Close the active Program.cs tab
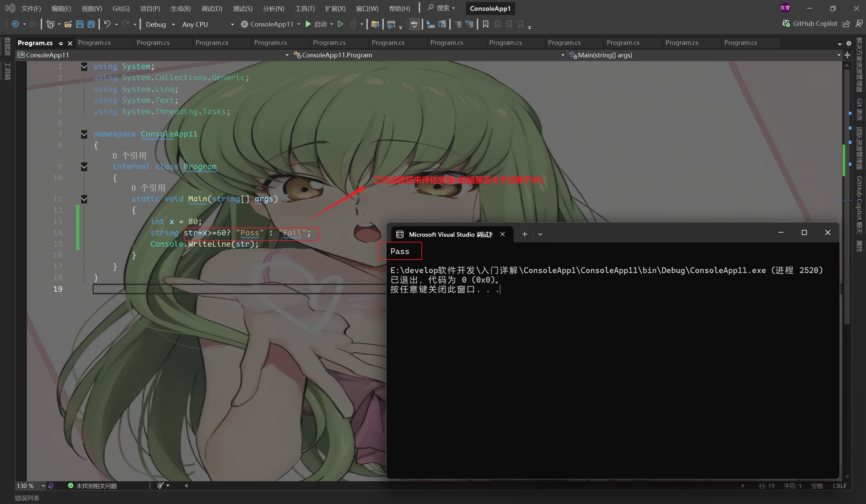Image resolution: width=866 pixels, height=504 pixels. tap(70, 43)
